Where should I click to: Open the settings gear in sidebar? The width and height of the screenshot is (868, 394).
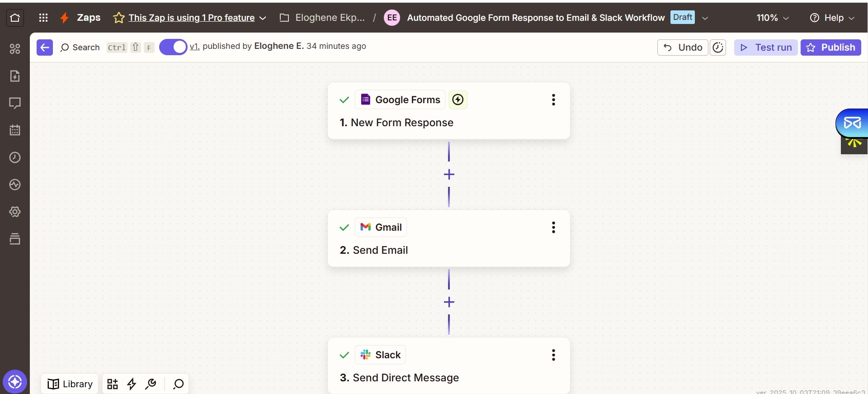click(x=15, y=212)
